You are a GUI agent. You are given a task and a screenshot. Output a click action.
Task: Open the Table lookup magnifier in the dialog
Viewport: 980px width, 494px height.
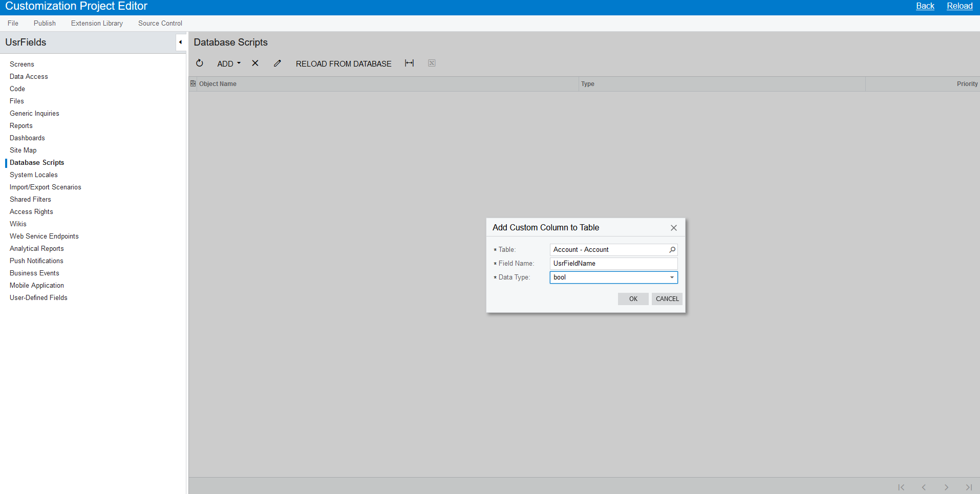(x=672, y=249)
